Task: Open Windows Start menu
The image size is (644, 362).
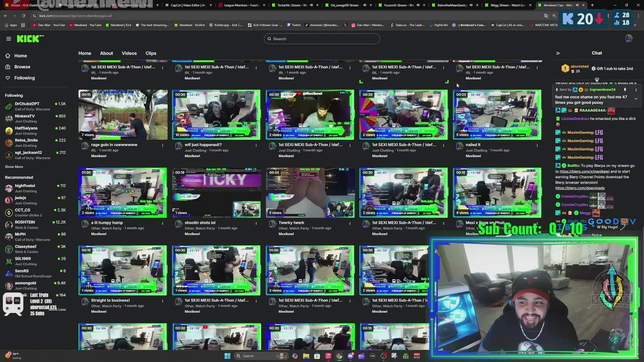Action: [227, 356]
